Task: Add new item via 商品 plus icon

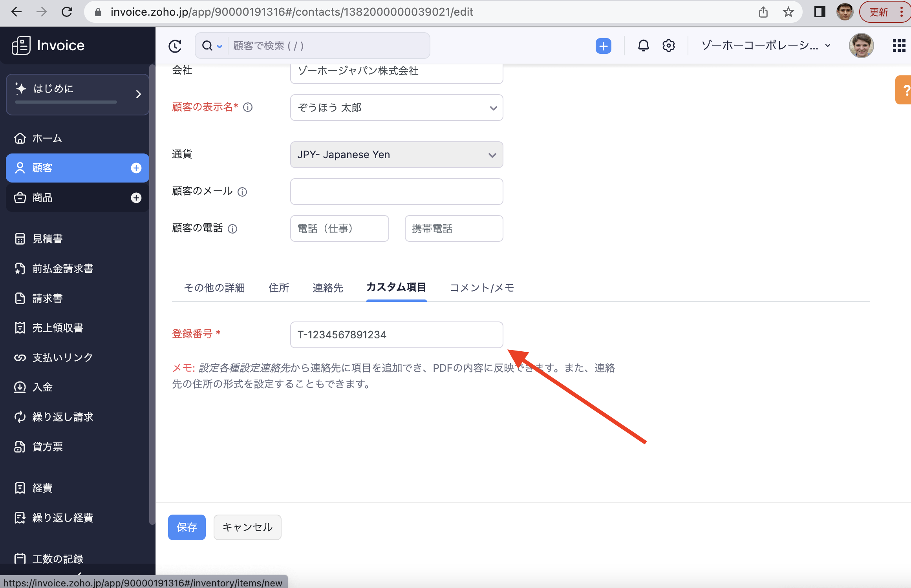Action: point(136,198)
